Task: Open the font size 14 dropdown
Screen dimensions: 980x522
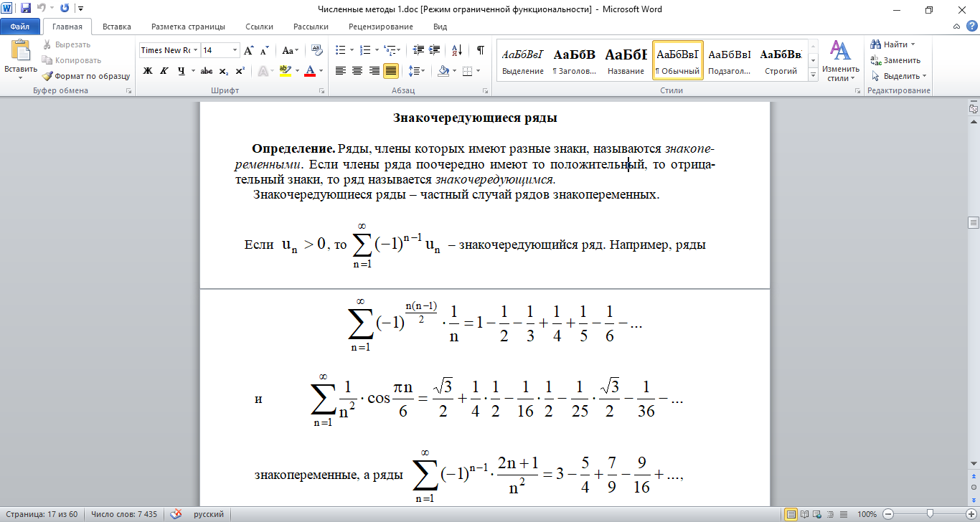Action: [x=235, y=50]
